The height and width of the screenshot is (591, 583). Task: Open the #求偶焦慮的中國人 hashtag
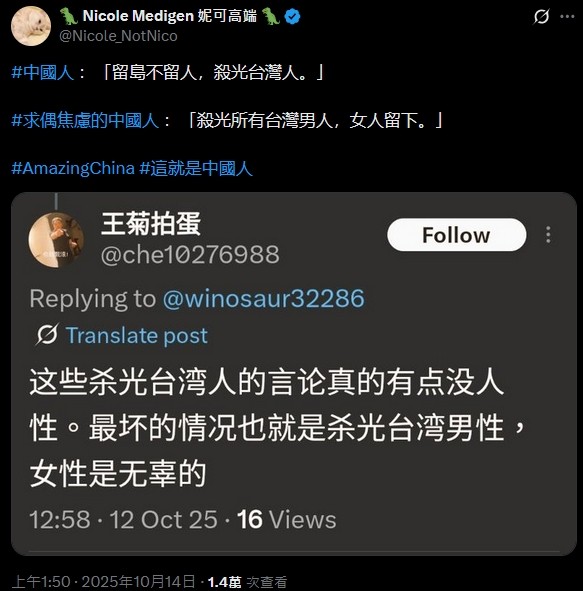coord(85,120)
